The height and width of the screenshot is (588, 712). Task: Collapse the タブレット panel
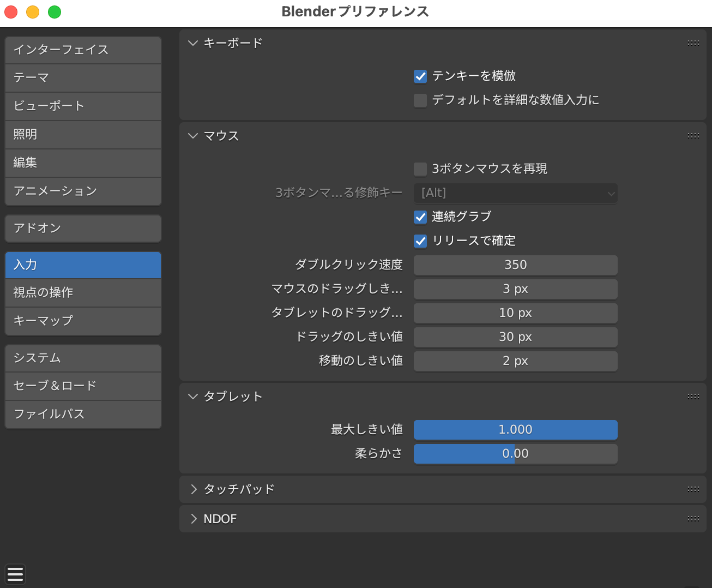coord(193,397)
